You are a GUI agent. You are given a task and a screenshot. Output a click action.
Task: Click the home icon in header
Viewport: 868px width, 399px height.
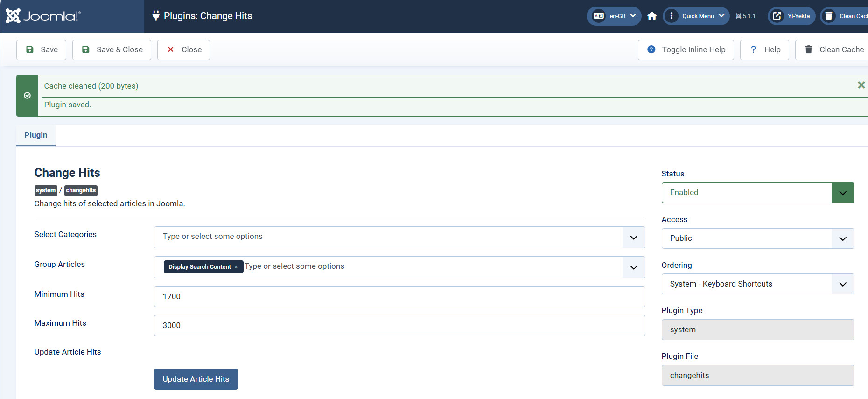pyautogui.click(x=652, y=16)
